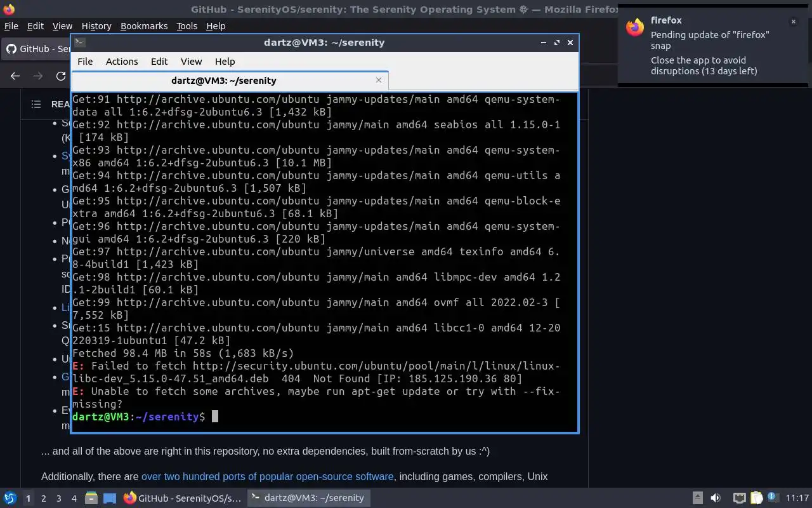Click the terminal command prompt cursor
Viewport: 812px width, 508px height.
coord(215,417)
